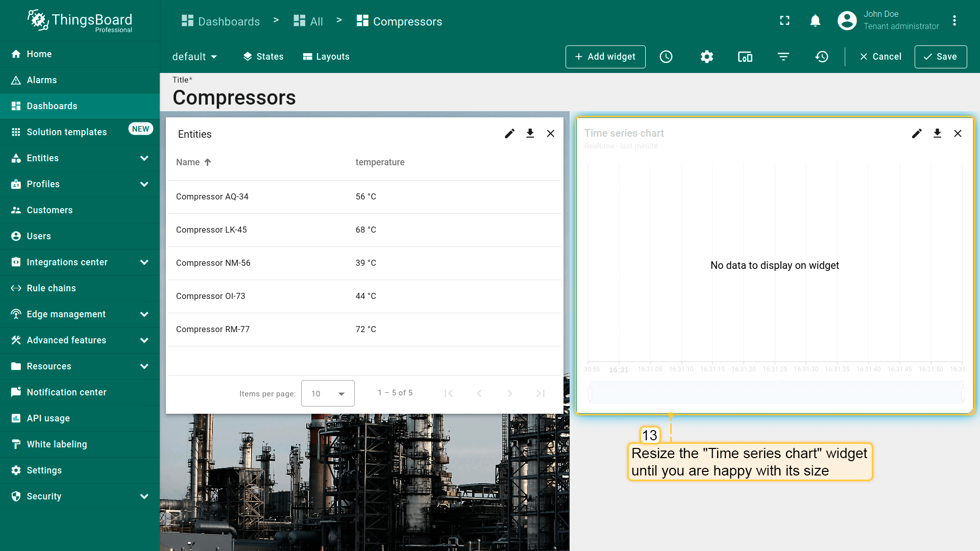The width and height of the screenshot is (980, 551).
Task: Edit the Time series chart widget
Action: [x=917, y=134]
